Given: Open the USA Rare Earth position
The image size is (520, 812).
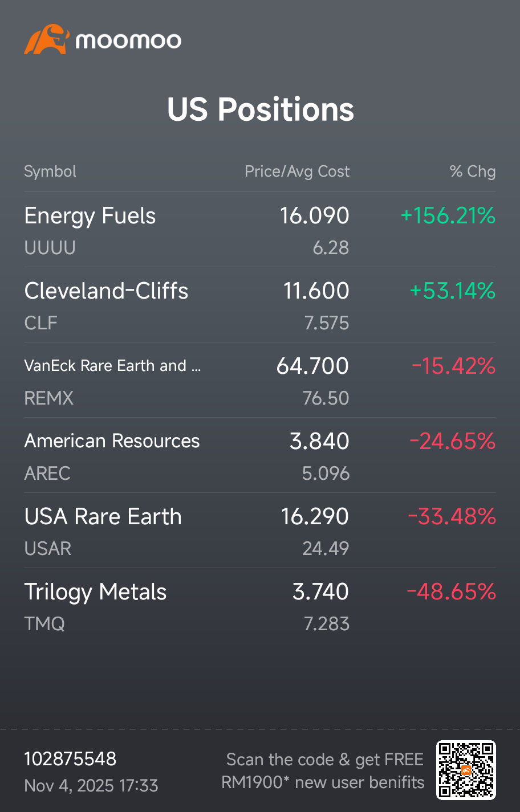Looking at the screenshot, I should (260, 531).
